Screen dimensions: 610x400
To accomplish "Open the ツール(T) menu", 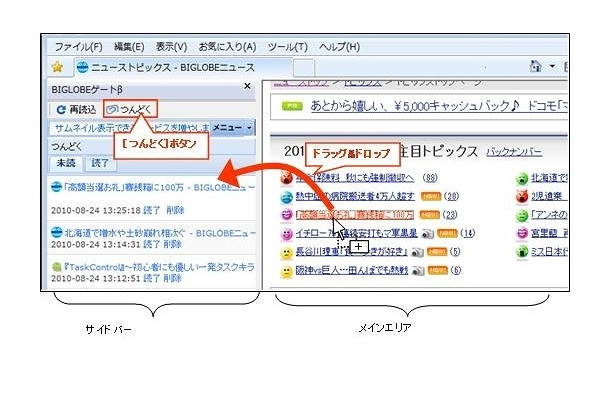I will [x=287, y=47].
